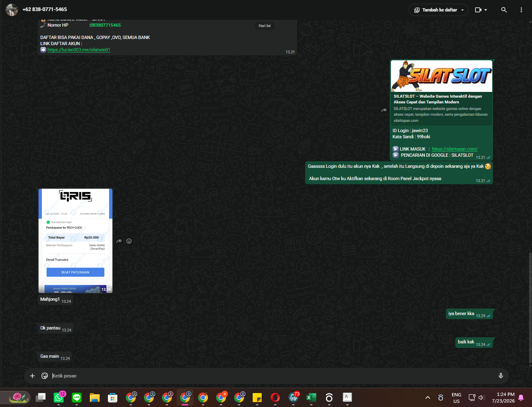This screenshot has width=532, height=407.
Task: Open the silattopan.com link
Action: (x=454, y=149)
